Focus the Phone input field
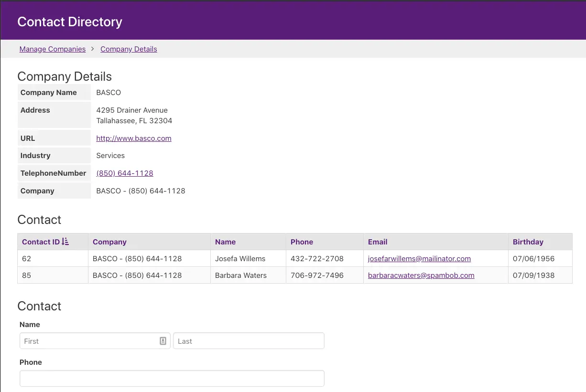The height and width of the screenshot is (392, 586). pyautogui.click(x=172, y=378)
